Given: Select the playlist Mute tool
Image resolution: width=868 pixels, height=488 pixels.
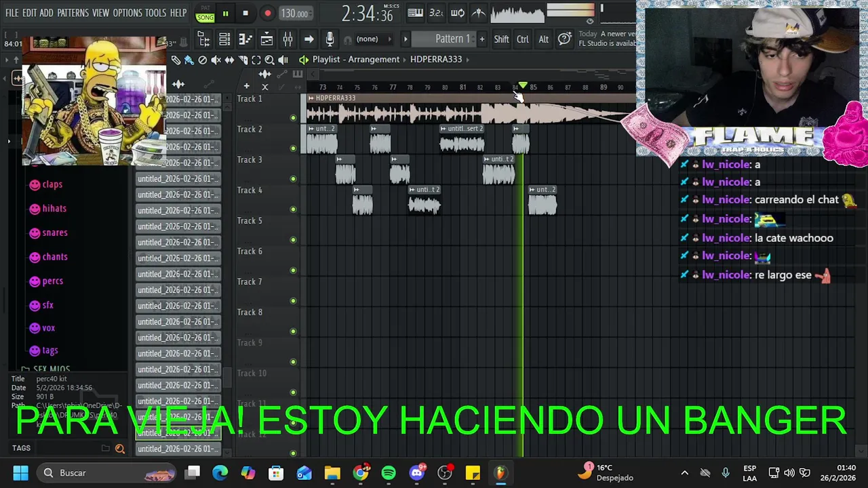Looking at the screenshot, I should [x=216, y=60].
